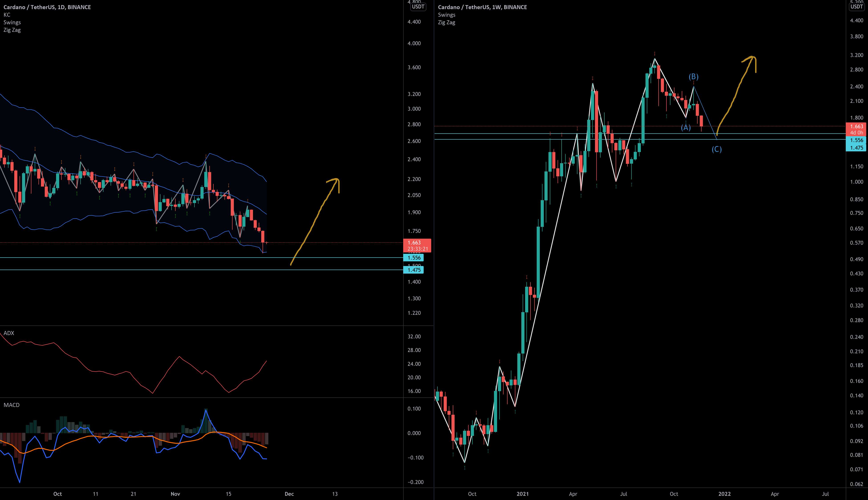
Task: Click the 0.062 price level on the 1W axis
Action: [856, 484]
